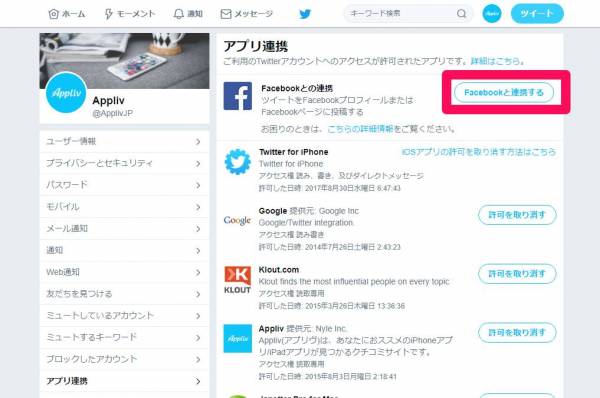600x398 pixels.
Task: Open the Appliv profile name link
Action: click(x=108, y=101)
